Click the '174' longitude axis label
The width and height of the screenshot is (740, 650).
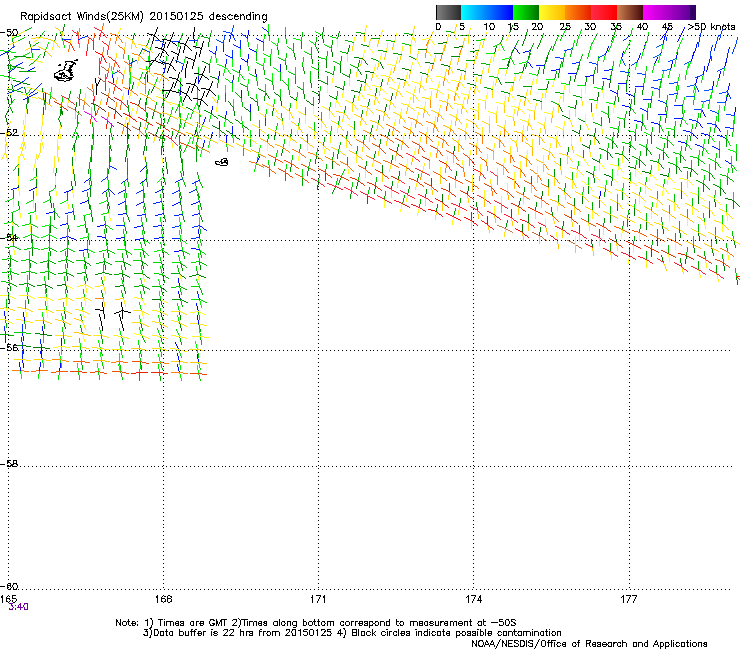click(473, 599)
